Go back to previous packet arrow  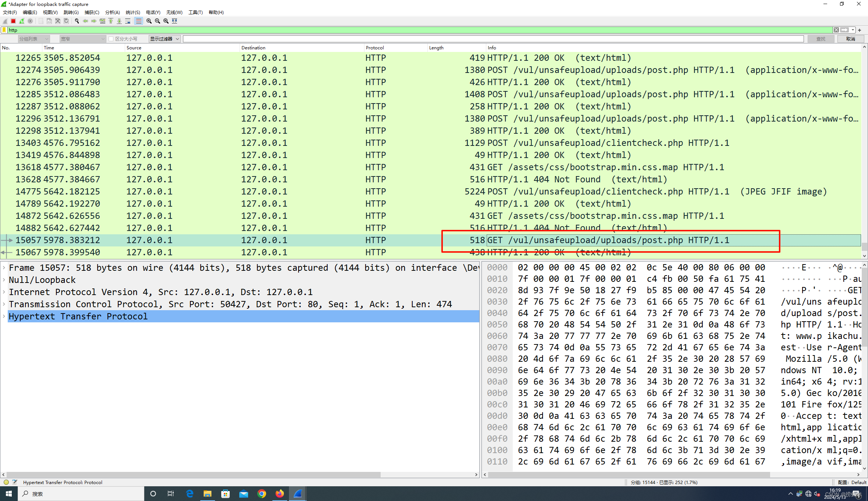pos(85,21)
